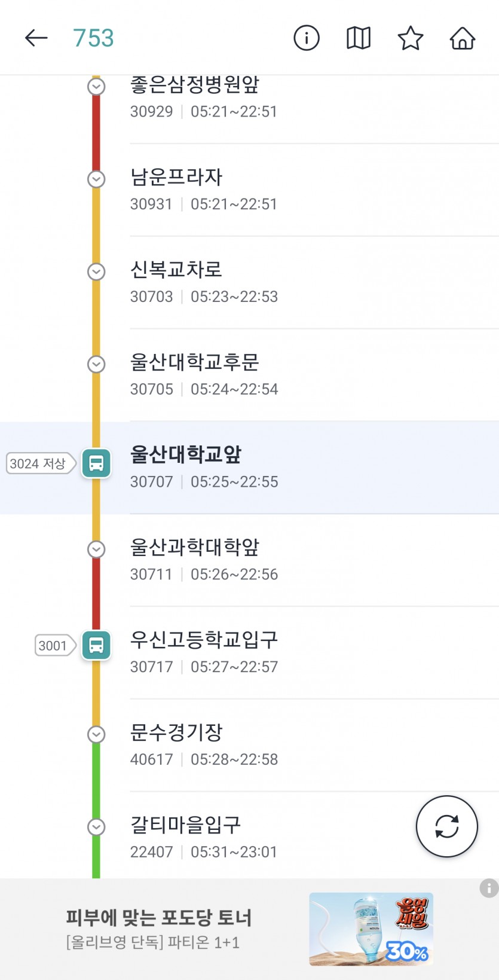Show the route map view

(359, 38)
